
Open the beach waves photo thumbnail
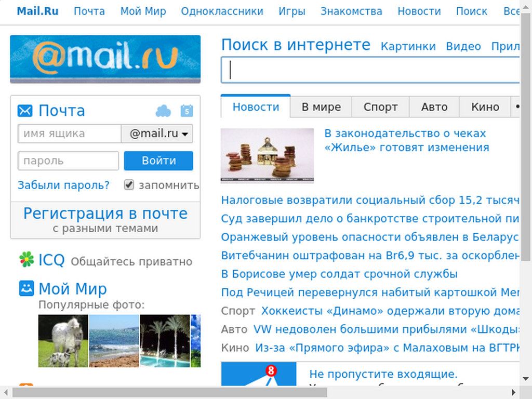click(x=114, y=341)
